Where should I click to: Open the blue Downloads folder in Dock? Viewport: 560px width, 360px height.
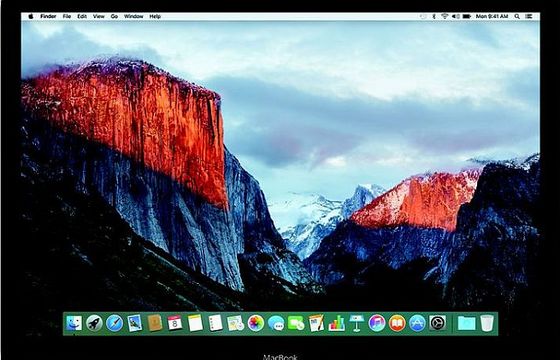coord(466,323)
